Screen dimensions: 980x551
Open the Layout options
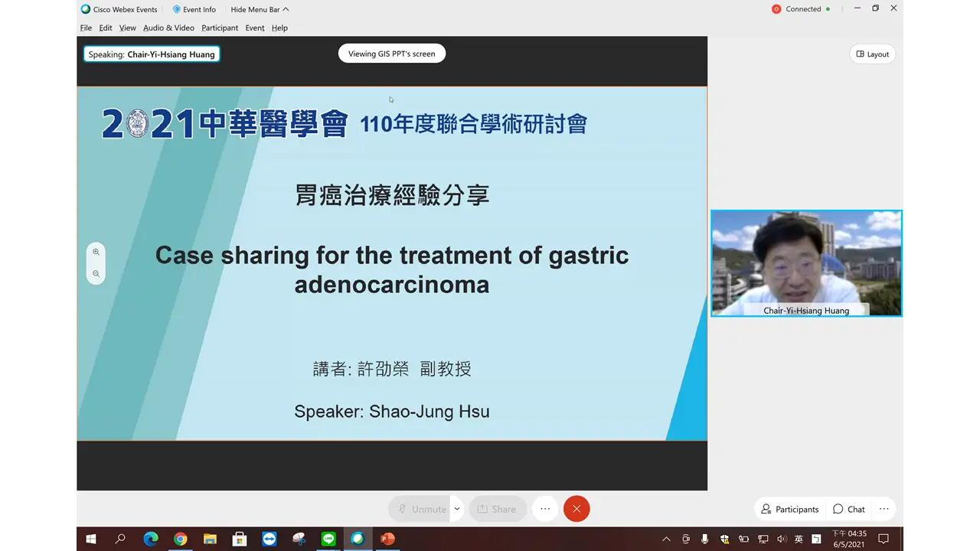pos(872,54)
